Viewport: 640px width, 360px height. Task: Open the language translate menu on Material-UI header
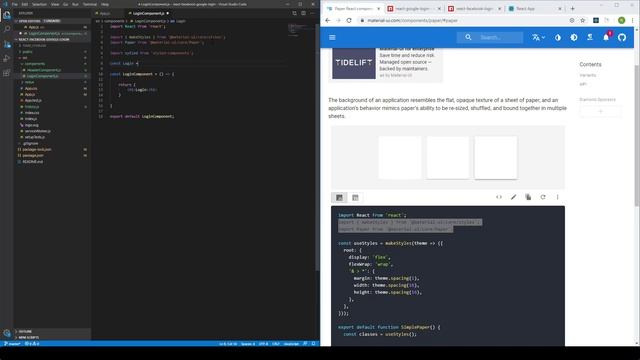538,37
